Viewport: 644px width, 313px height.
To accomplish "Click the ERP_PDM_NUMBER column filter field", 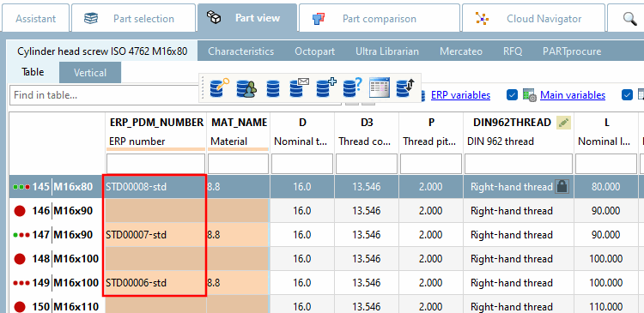I will 155,164.
